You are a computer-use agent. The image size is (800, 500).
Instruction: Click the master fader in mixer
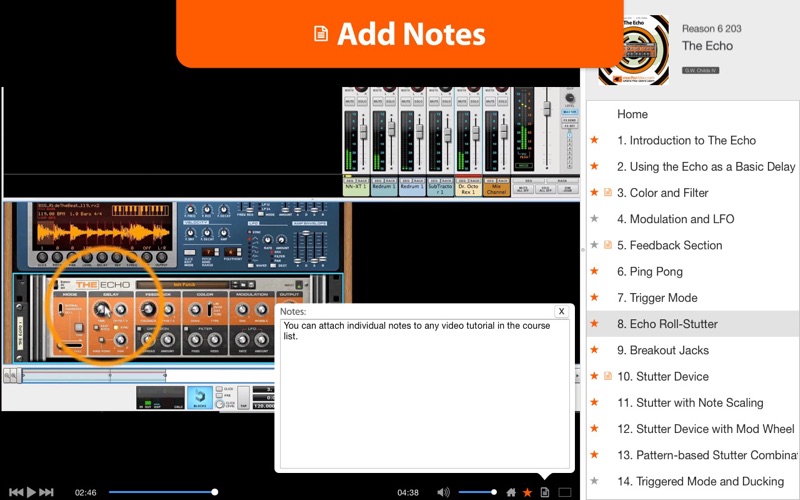tap(546, 109)
